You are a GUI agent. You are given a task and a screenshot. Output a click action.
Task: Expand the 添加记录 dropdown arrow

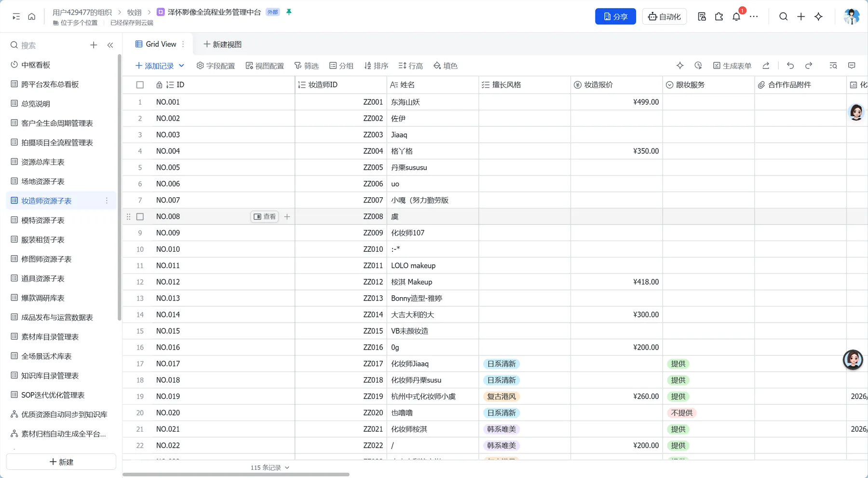click(x=181, y=66)
